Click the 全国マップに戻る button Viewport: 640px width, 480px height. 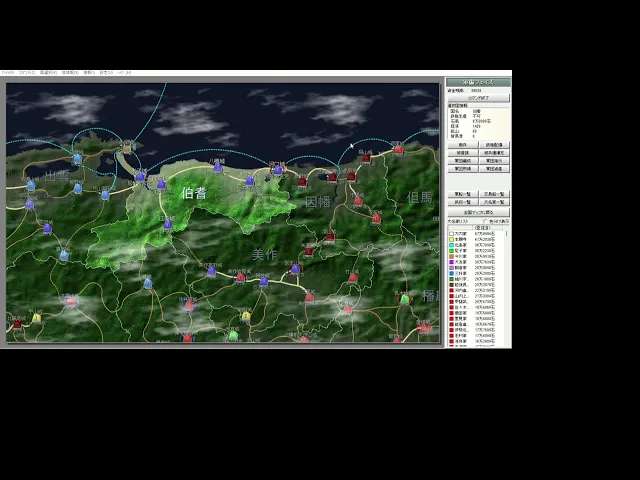pyautogui.click(x=478, y=212)
